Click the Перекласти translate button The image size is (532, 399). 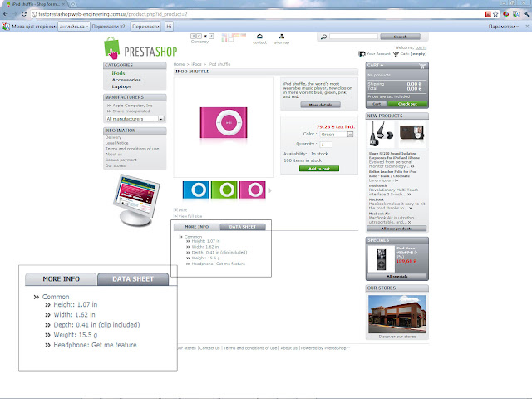tap(145, 26)
